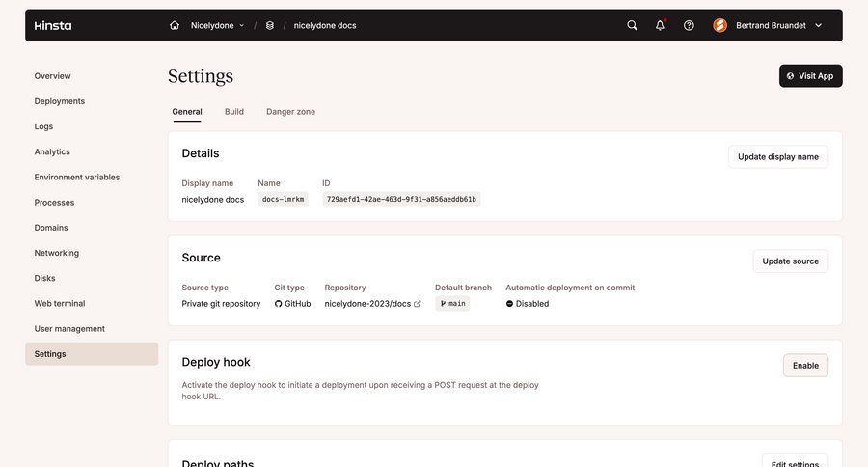Viewport: 868px width, 467px height.
Task: Switch to the Build tab
Action: [234, 112]
